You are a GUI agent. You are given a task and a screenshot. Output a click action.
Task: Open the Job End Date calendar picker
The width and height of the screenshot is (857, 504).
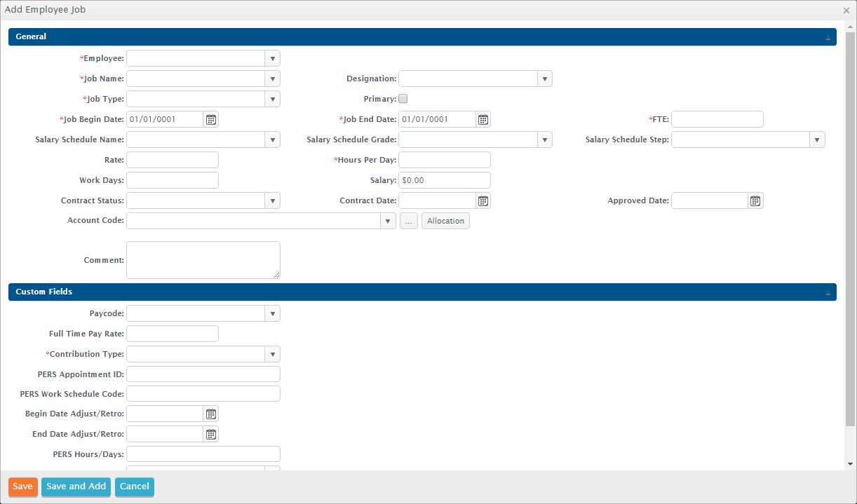[x=483, y=119]
